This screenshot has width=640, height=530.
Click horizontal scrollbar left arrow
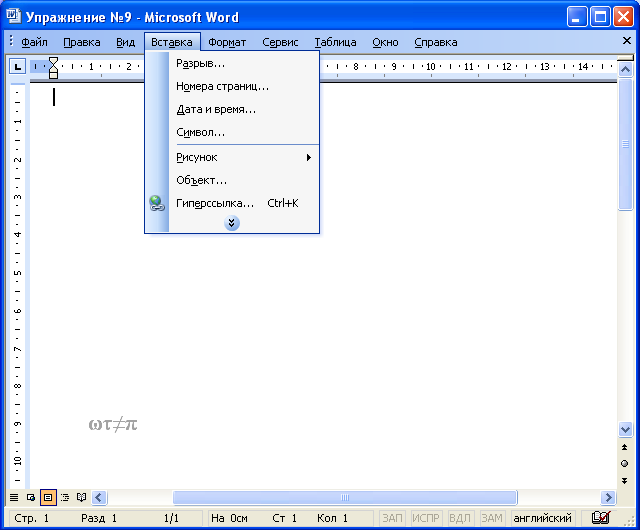(99, 497)
